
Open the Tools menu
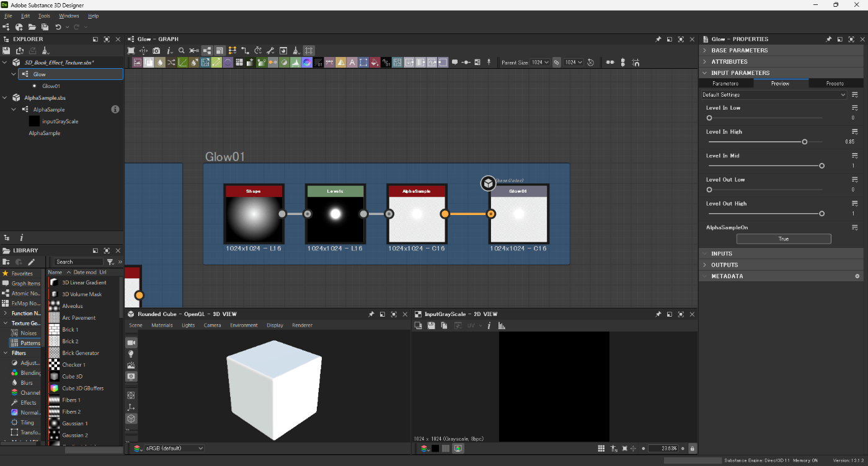coord(44,15)
